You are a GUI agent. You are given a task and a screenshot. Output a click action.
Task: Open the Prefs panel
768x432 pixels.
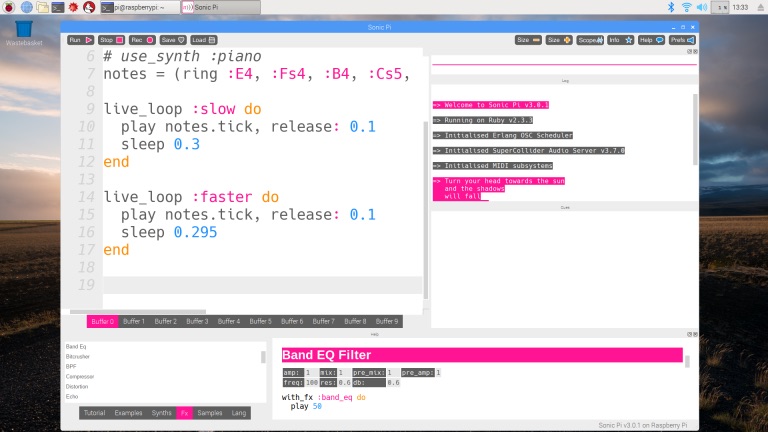tap(682, 40)
